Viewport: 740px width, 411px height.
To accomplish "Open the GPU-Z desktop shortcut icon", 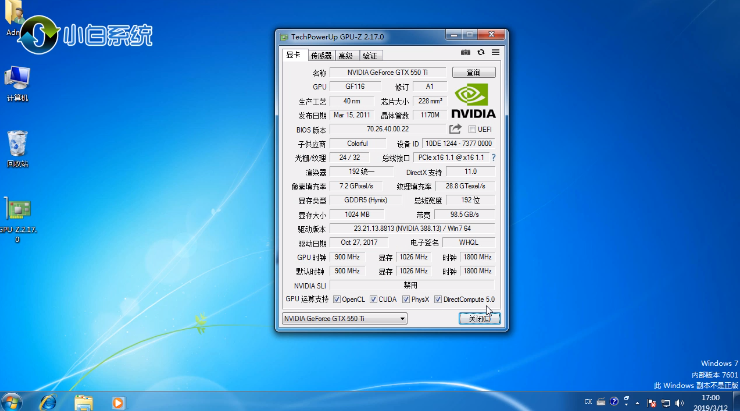I will 21,211.
